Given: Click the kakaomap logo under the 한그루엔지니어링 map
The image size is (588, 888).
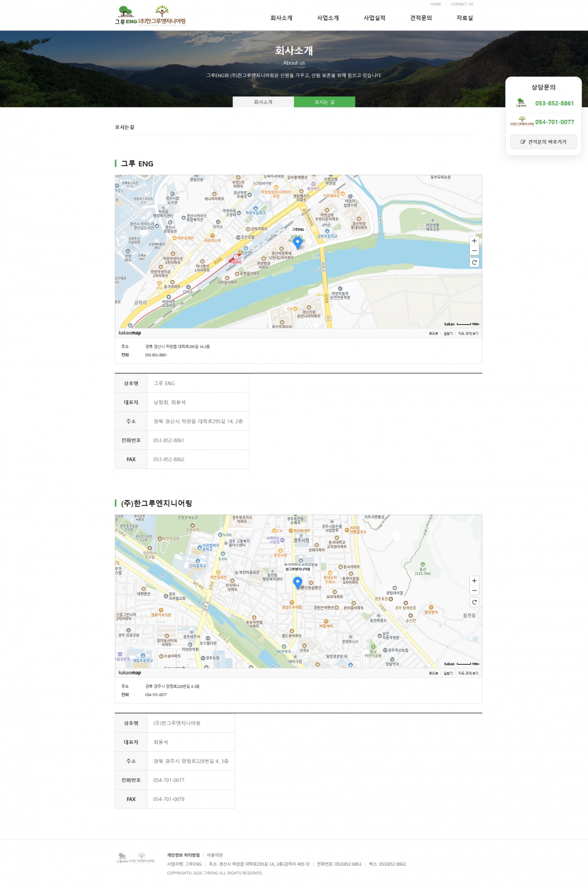Looking at the screenshot, I should coord(130,673).
